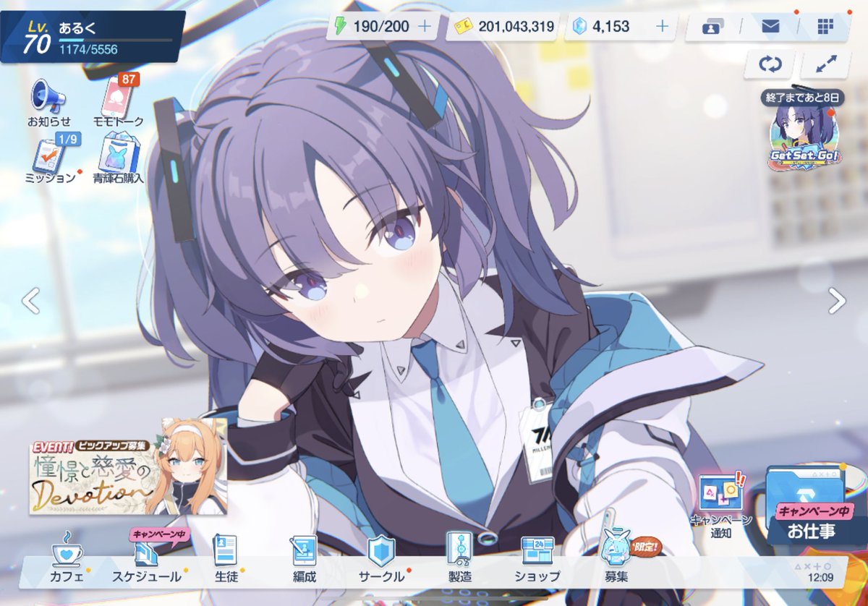
Task: Click the 12:09 clock display
Action: click(821, 577)
